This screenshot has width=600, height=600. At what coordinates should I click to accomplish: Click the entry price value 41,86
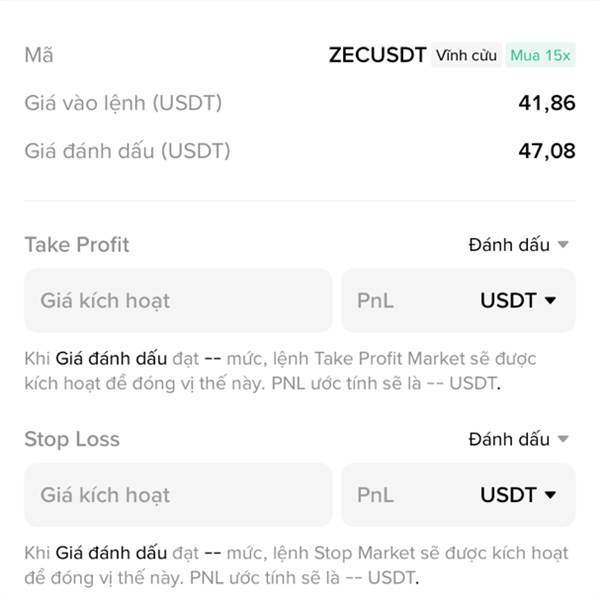coord(547,103)
